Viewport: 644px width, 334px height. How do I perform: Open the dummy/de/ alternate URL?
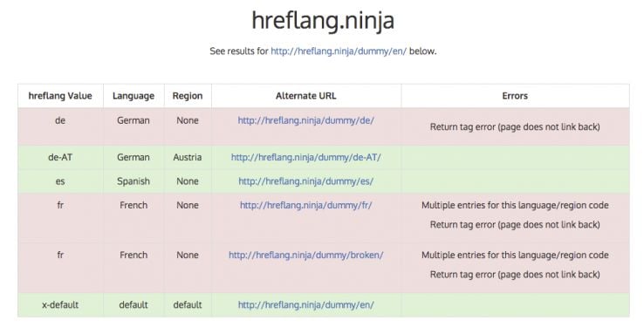pyautogui.click(x=306, y=120)
